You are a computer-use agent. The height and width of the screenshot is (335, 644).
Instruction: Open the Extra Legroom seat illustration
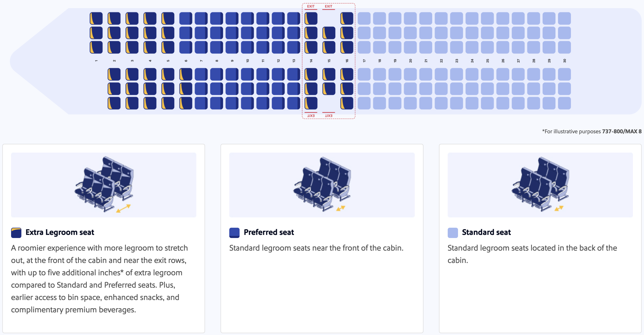point(104,185)
